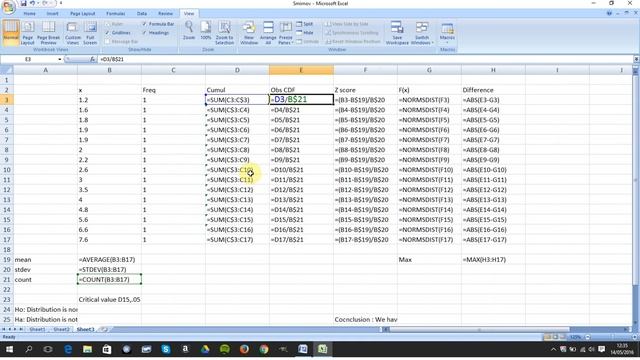Open Excel Help question mark icon
Viewport: 640px width, 360px height.
click(x=609, y=13)
